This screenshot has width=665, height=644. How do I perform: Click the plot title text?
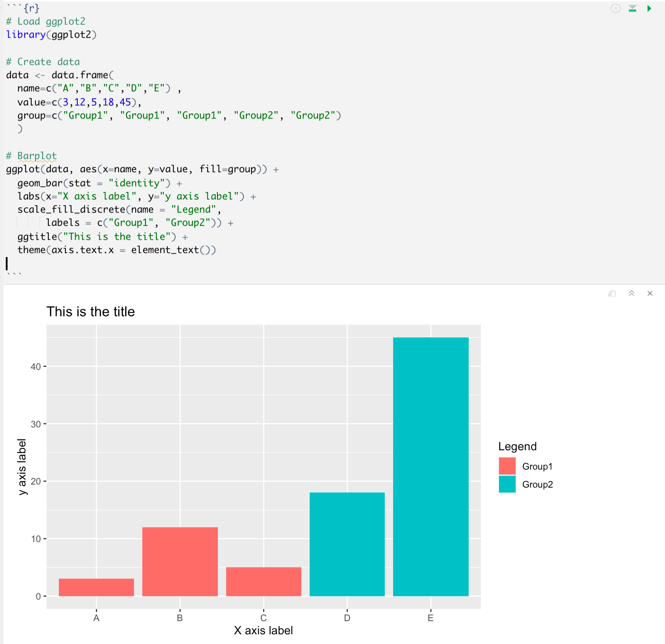tap(91, 312)
